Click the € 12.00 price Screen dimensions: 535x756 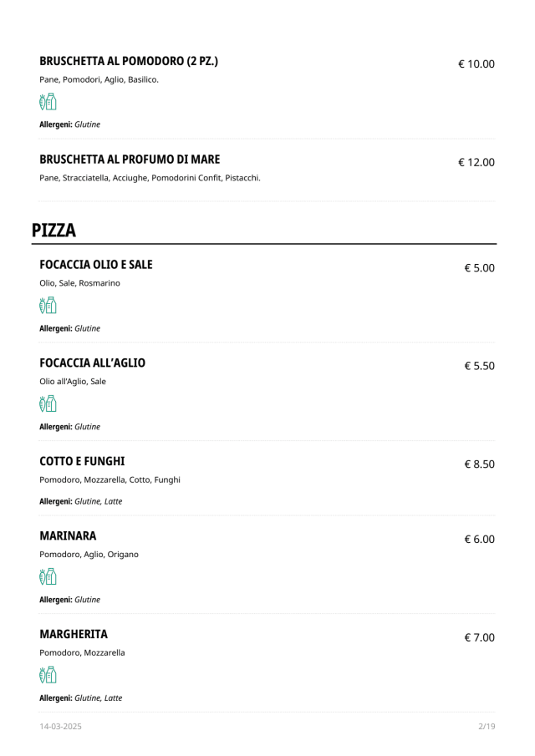coord(476,162)
